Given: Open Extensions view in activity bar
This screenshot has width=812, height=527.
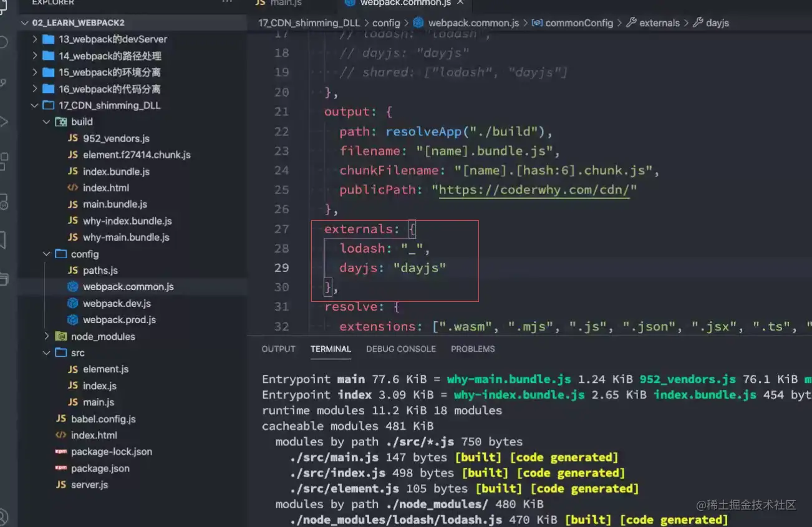Looking at the screenshot, I should pyautogui.click(x=5, y=161).
